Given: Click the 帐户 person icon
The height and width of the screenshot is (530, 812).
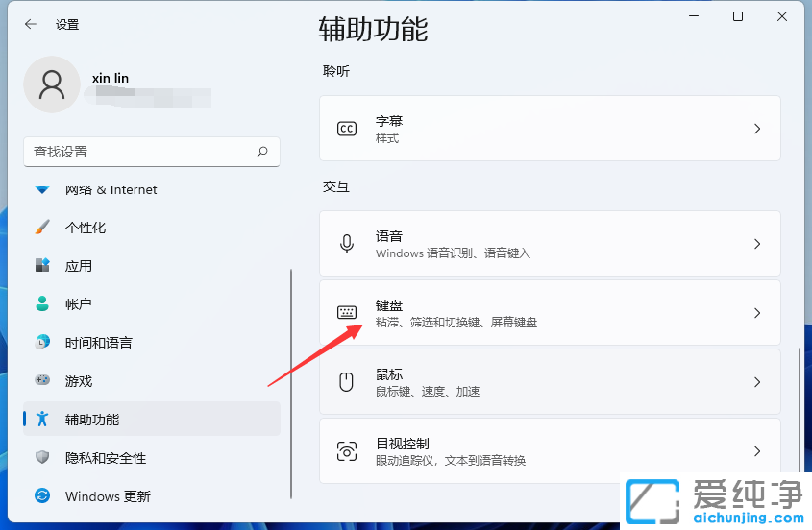Looking at the screenshot, I should 42,303.
